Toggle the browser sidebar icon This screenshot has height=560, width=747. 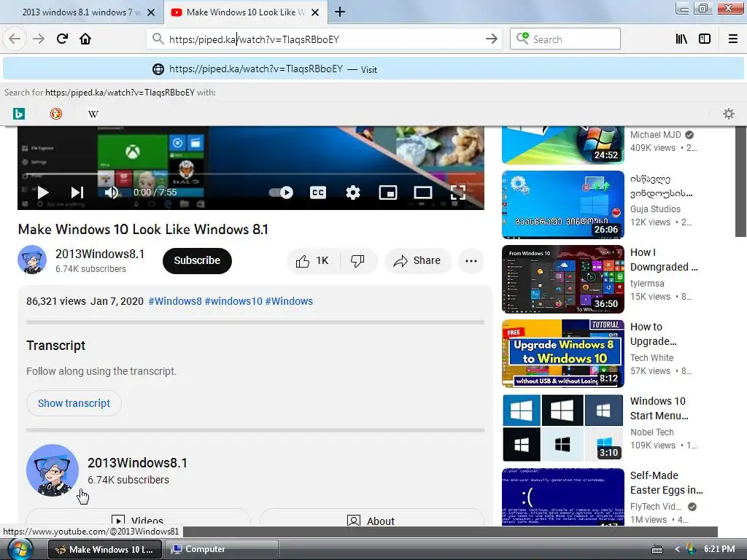(705, 39)
